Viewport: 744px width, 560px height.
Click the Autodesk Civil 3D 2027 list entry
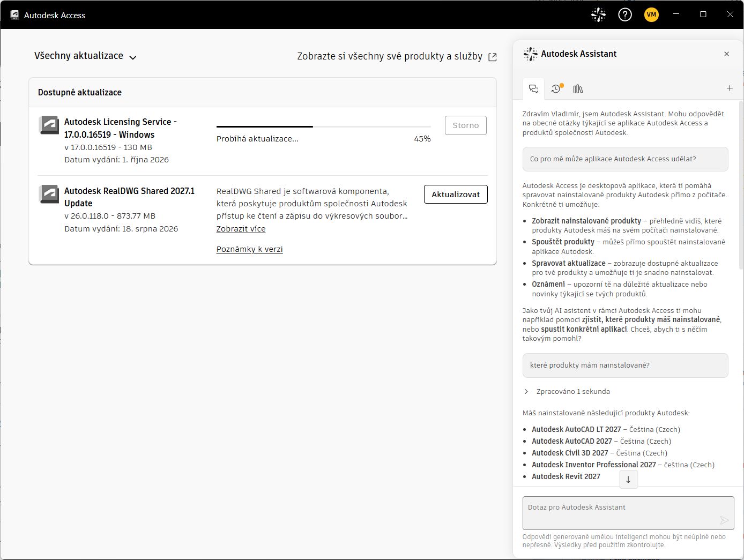[599, 453]
